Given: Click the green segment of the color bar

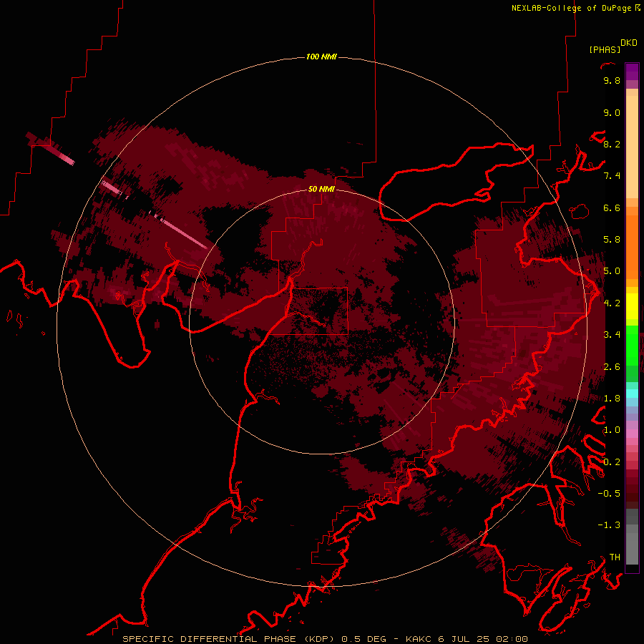Looking at the screenshot, I should pyautogui.click(x=632, y=353).
